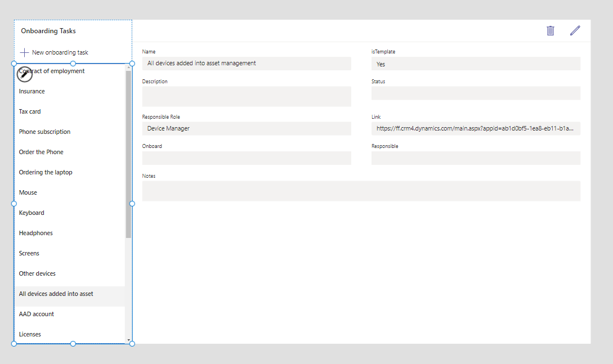The image size is (613, 364).
Task: Click the isTemplate field showing Yes
Action: tap(475, 64)
